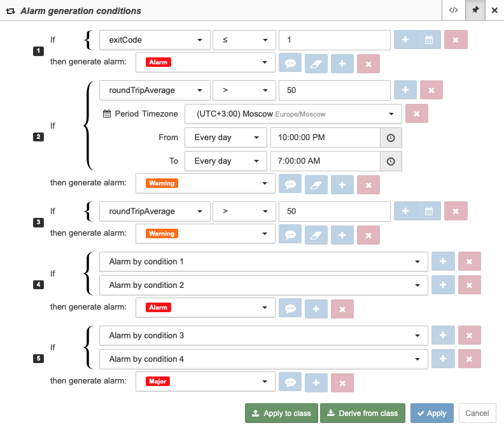Click the blue Apply button
The image size is (504, 430).
pyautogui.click(x=431, y=413)
